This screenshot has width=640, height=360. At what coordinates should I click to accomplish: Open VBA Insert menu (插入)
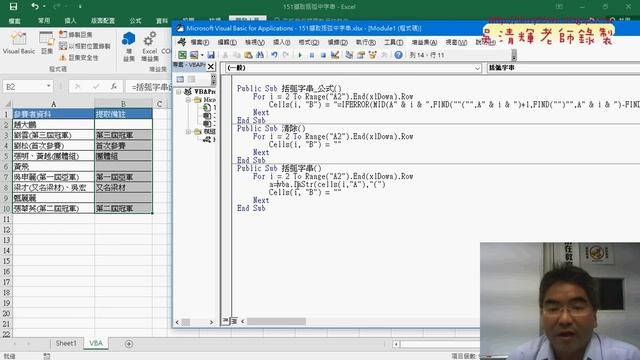coord(282,42)
